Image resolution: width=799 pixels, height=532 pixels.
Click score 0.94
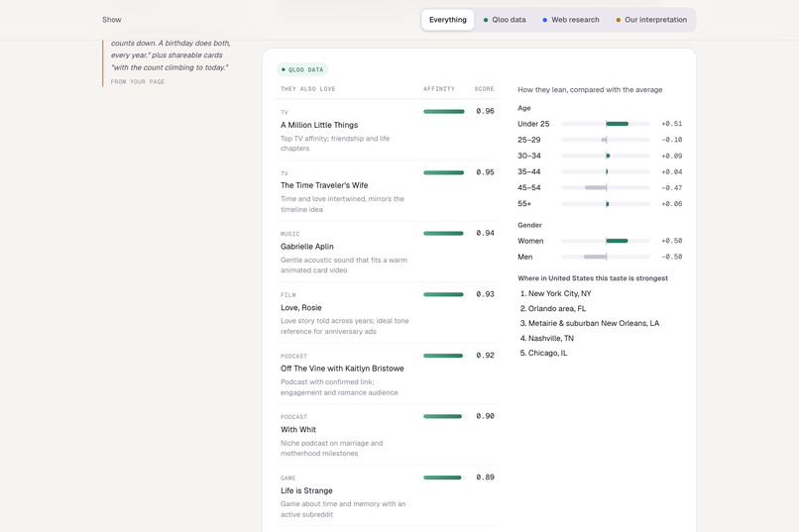485,233
